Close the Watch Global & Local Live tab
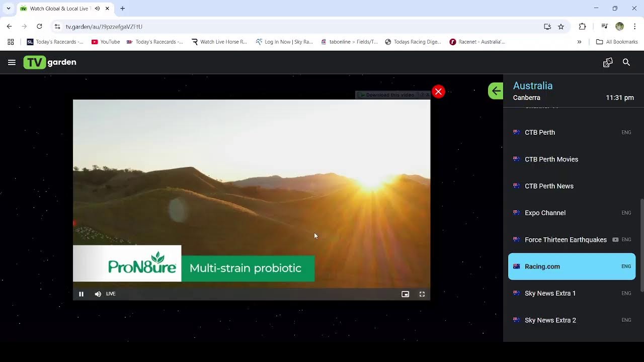The height and width of the screenshot is (362, 644). click(107, 9)
